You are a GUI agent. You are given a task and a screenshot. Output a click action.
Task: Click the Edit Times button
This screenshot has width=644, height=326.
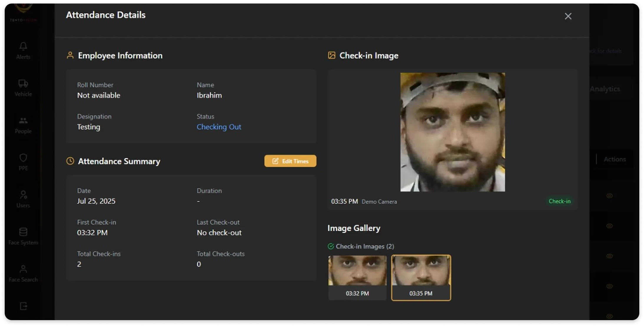(290, 161)
